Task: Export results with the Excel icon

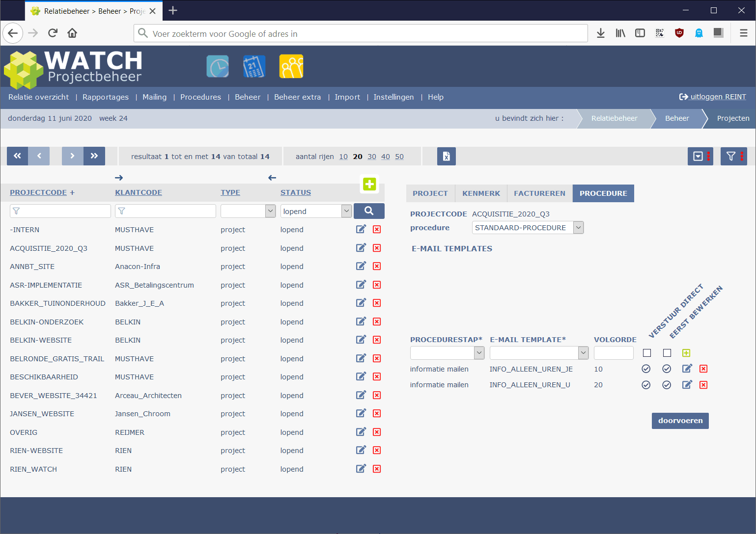Action: [446, 156]
